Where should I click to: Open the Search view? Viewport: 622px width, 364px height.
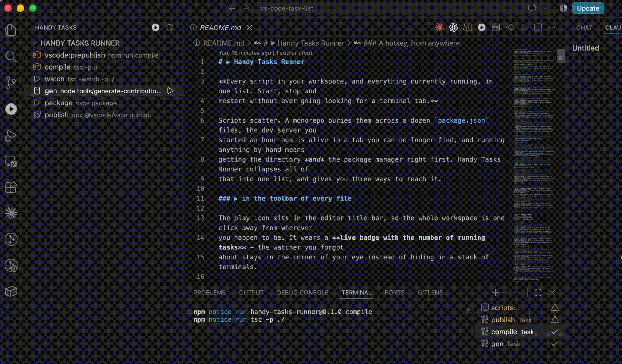(x=11, y=57)
